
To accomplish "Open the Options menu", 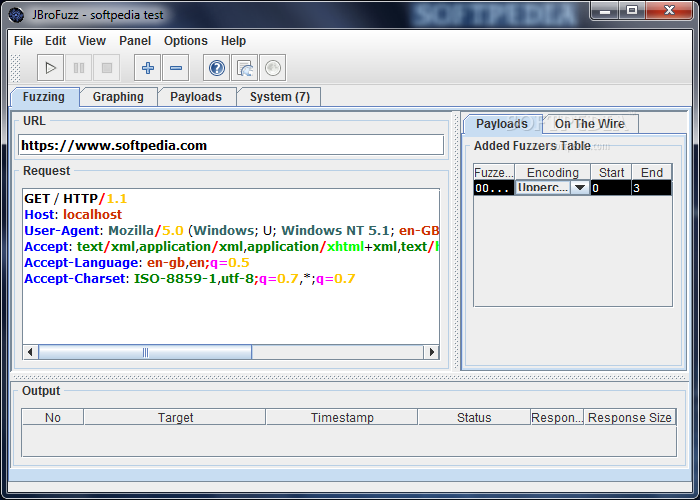I will (x=186, y=41).
